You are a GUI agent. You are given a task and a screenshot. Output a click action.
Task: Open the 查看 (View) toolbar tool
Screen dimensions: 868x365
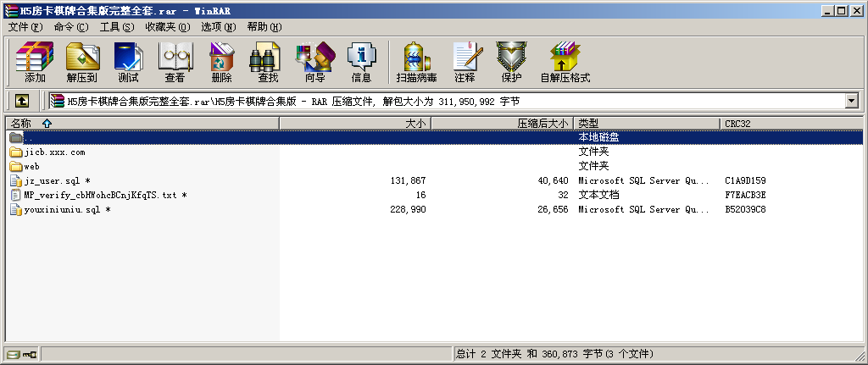tap(175, 62)
